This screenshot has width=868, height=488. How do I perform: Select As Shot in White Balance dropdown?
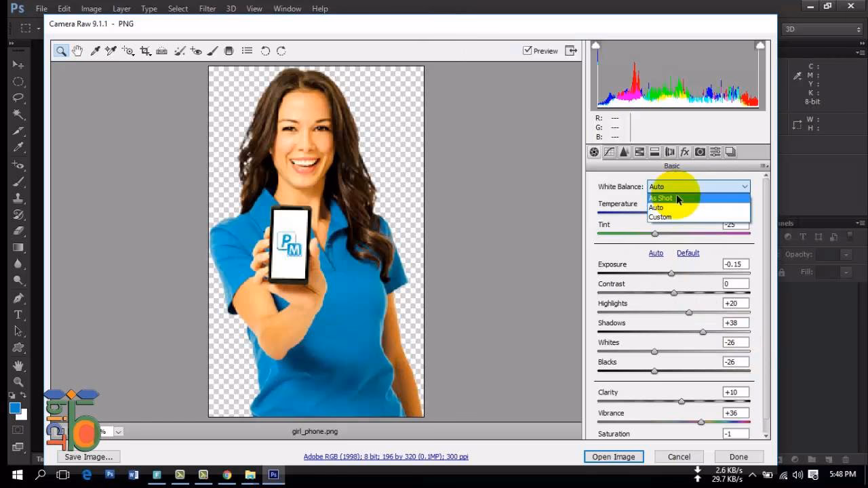[661, 198]
